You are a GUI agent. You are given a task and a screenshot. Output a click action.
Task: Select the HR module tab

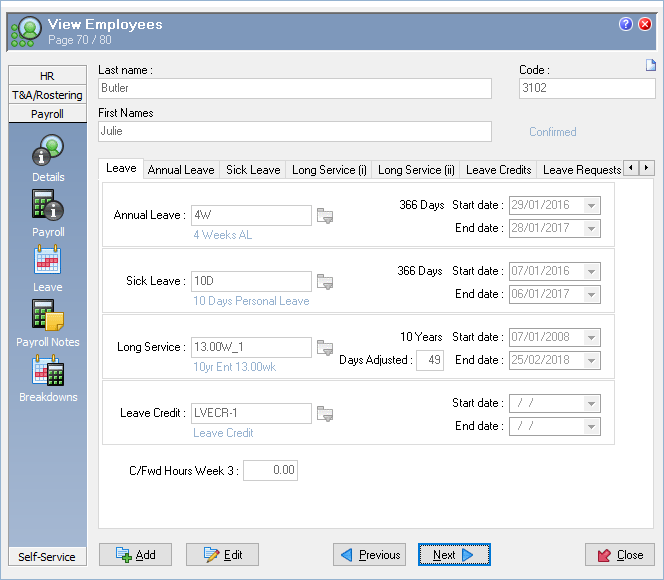[x=47, y=76]
